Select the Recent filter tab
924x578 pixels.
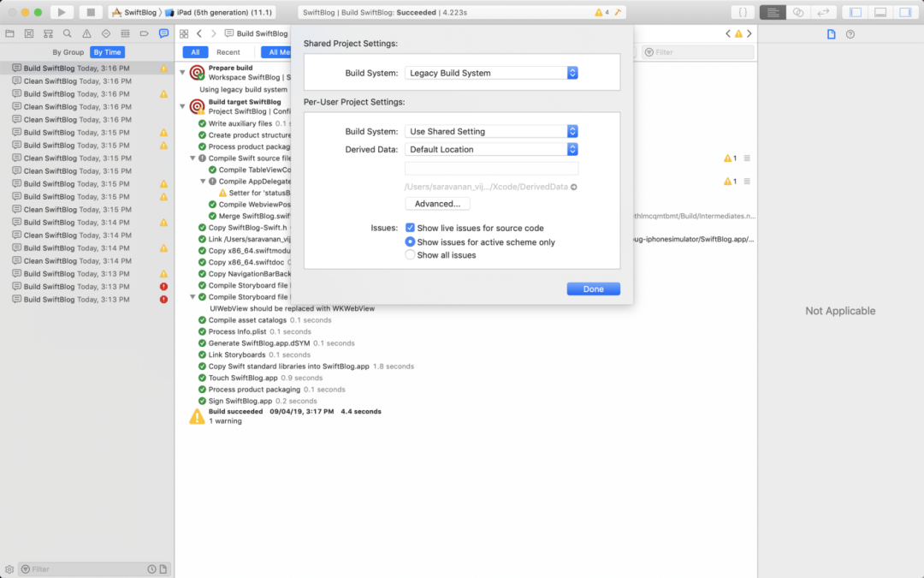[x=228, y=52]
